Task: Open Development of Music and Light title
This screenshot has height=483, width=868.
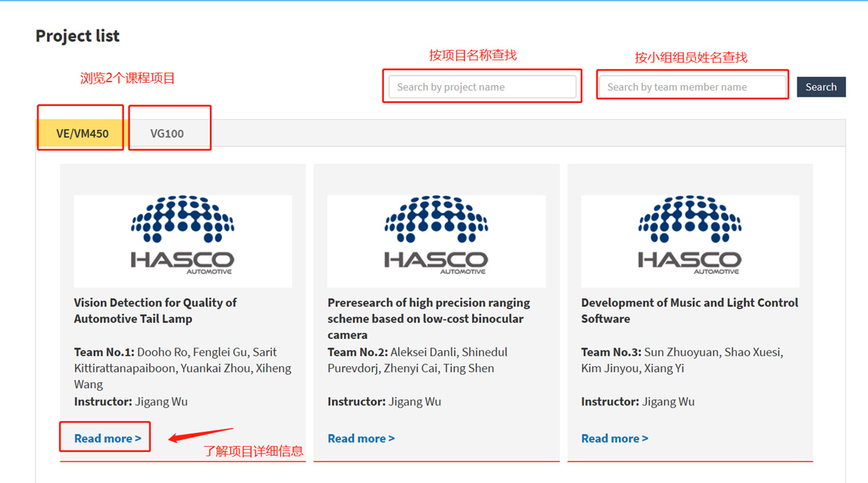Action: pos(689,311)
